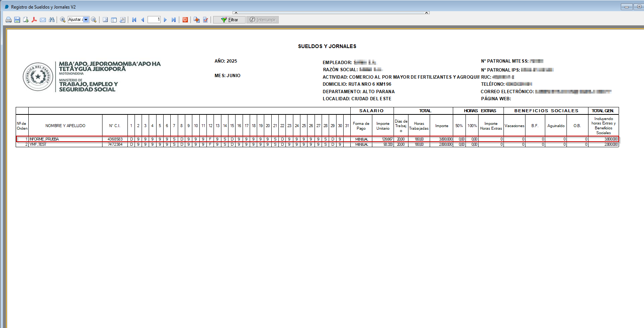The image size is (644, 328).
Task: Click the Interrumpir button
Action: click(262, 20)
